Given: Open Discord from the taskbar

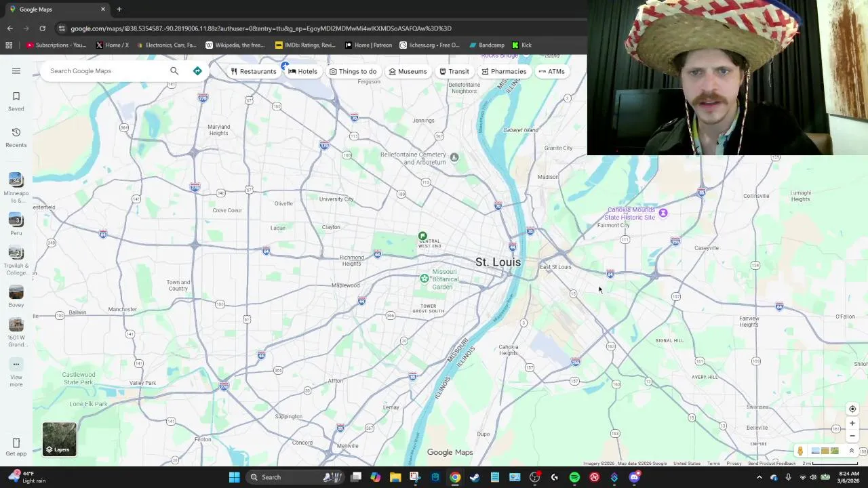Looking at the screenshot, I should tap(634, 477).
